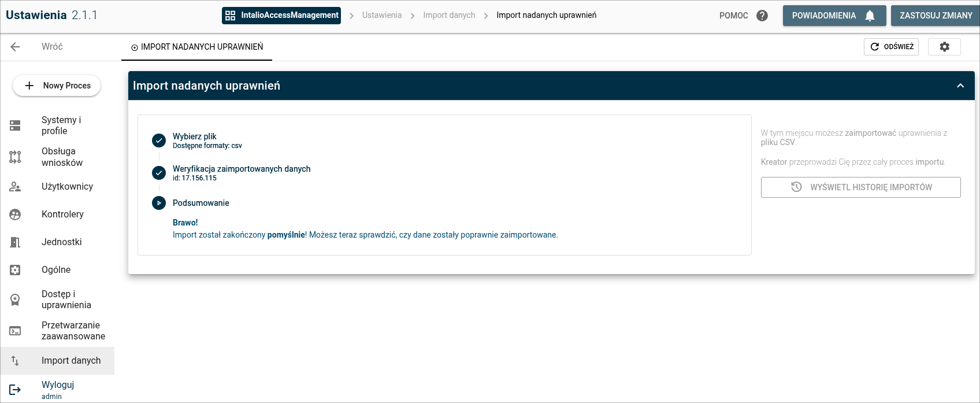Click the notifications bell icon
The height and width of the screenshot is (403, 980).
(x=870, y=16)
